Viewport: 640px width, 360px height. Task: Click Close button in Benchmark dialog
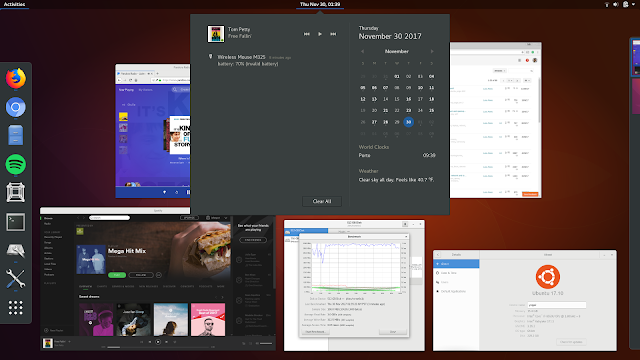[x=393, y=332]
